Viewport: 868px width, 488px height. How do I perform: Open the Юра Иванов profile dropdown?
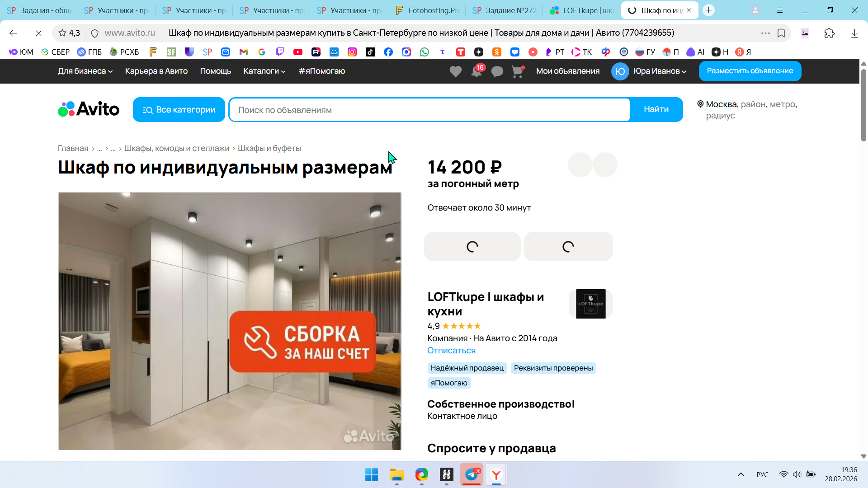pyautogui.click(x=659, y=71)
